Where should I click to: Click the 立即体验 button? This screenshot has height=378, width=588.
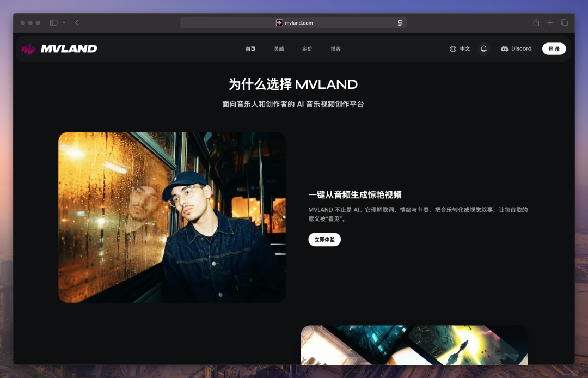pos(324,240)
